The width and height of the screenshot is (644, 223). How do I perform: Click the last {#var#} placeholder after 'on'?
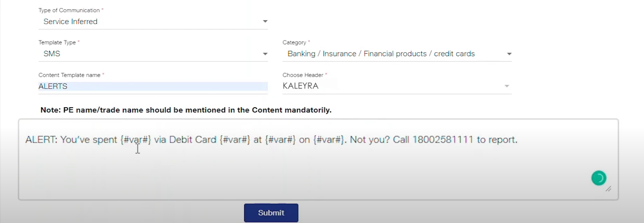point(328,140)
